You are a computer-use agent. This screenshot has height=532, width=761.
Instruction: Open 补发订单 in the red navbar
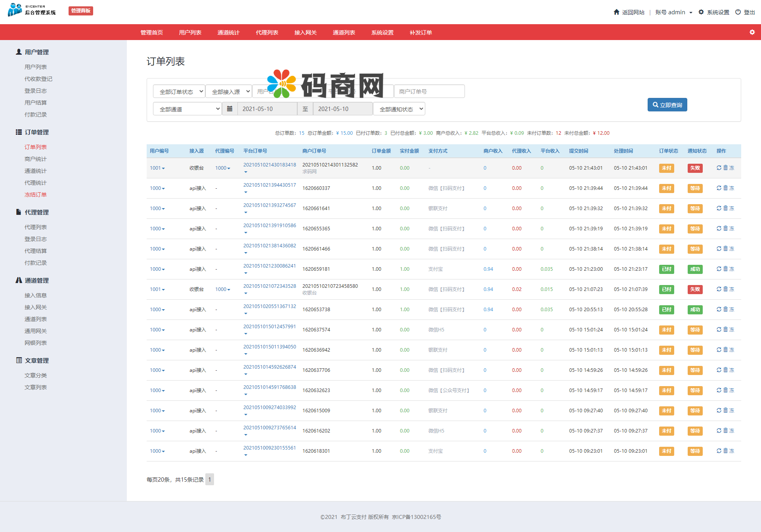pos(421,33)
